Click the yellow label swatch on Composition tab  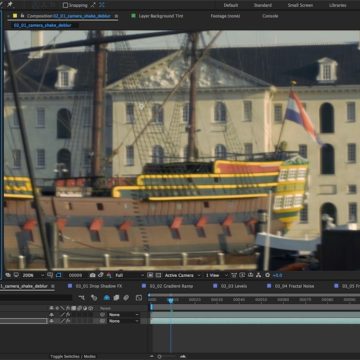pyautogui.click(x=15, y=16)
